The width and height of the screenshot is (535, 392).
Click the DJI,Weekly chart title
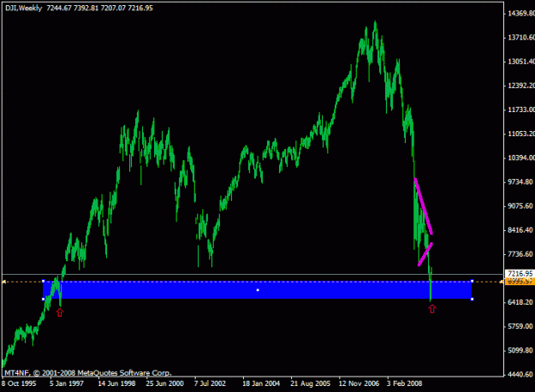pos(24,8)
